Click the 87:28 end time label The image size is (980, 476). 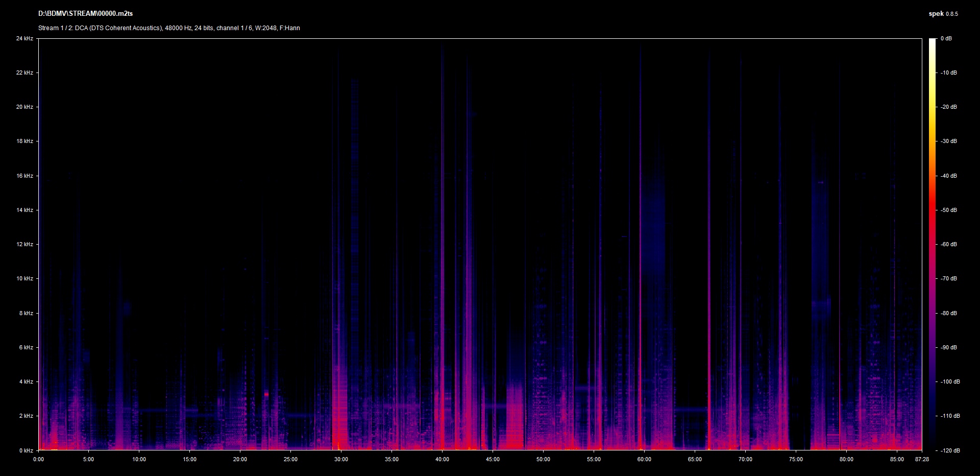click(x=922, y=459)
